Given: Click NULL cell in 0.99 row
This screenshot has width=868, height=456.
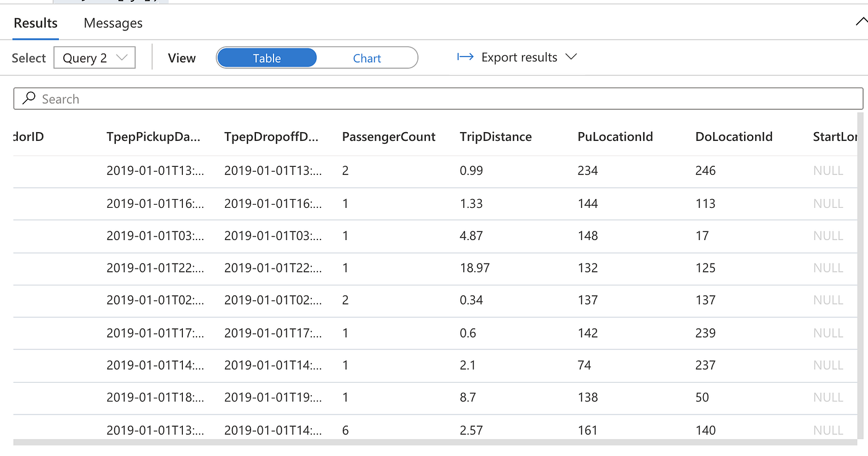Looking at the screenshot, I should (828, 171).
